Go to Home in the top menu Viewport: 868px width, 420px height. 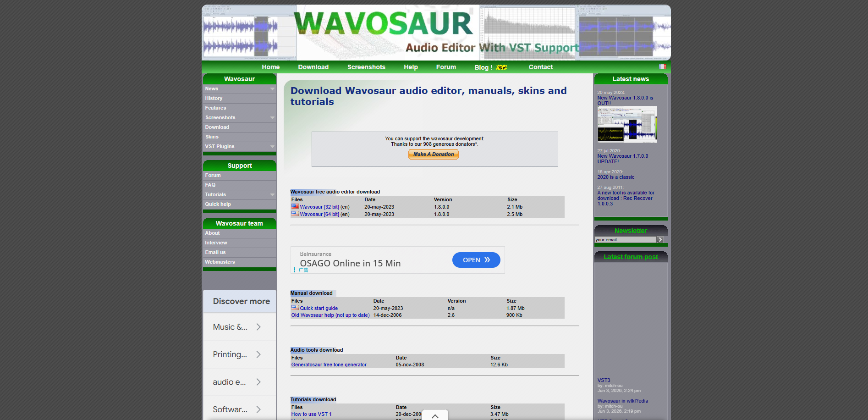tap(270, 67)
